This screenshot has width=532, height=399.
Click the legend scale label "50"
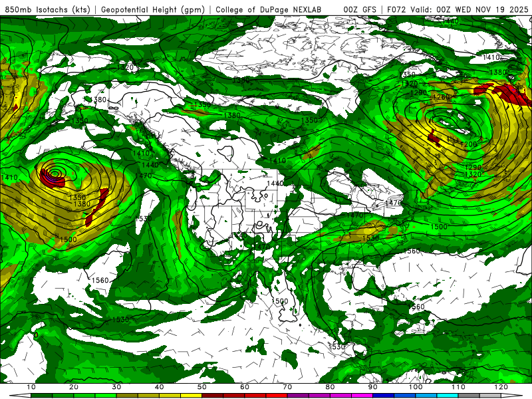[202, 387]
